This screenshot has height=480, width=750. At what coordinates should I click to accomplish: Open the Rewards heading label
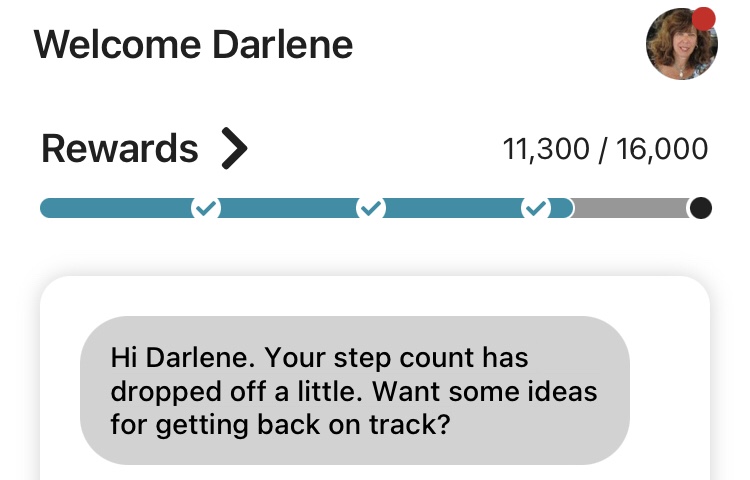pyautogui.click(x=120, y=149)
